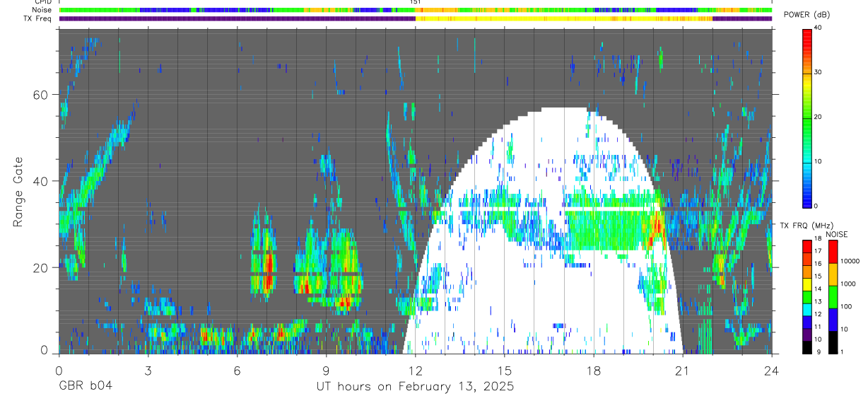Click the 3 hour tick on time axis

[x=148, y=369]
